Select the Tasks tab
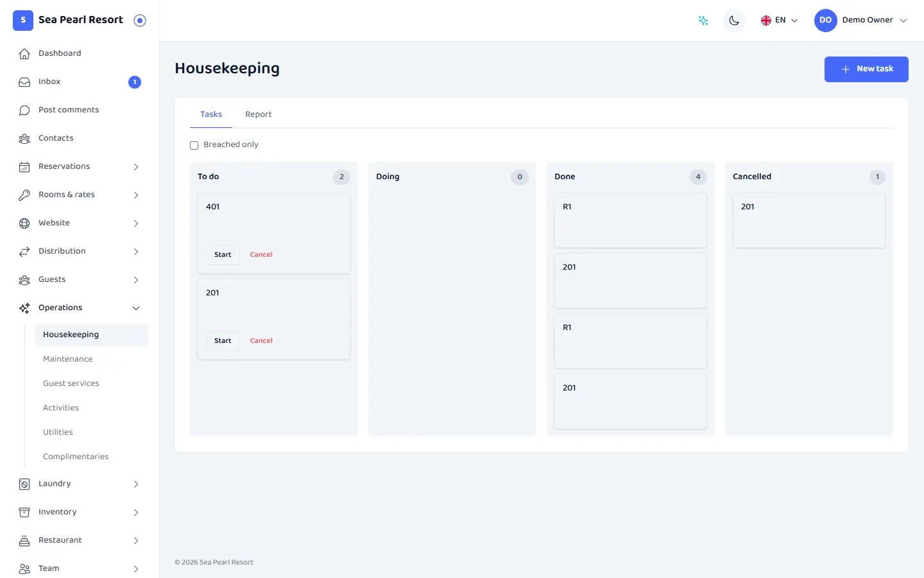The height and width of the screenshot is (578, 924). (211, 114)
